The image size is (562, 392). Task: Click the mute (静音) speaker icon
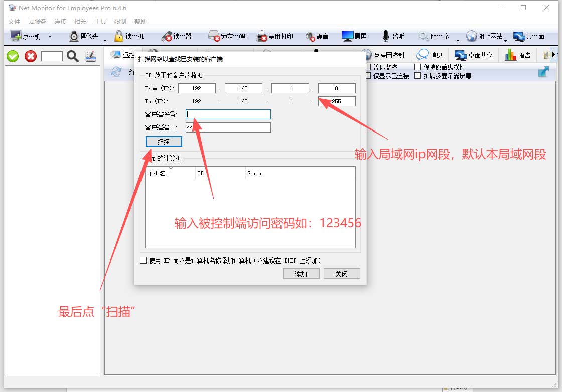coord(310,37)
